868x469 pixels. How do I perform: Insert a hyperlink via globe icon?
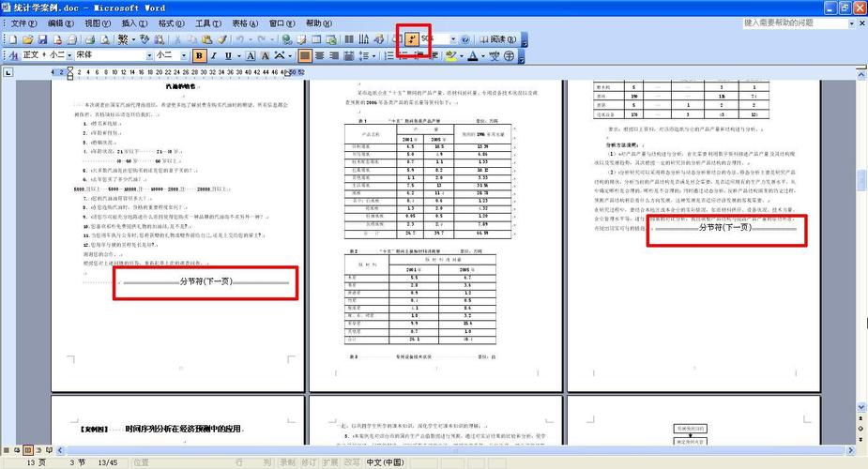coord(287,39)
